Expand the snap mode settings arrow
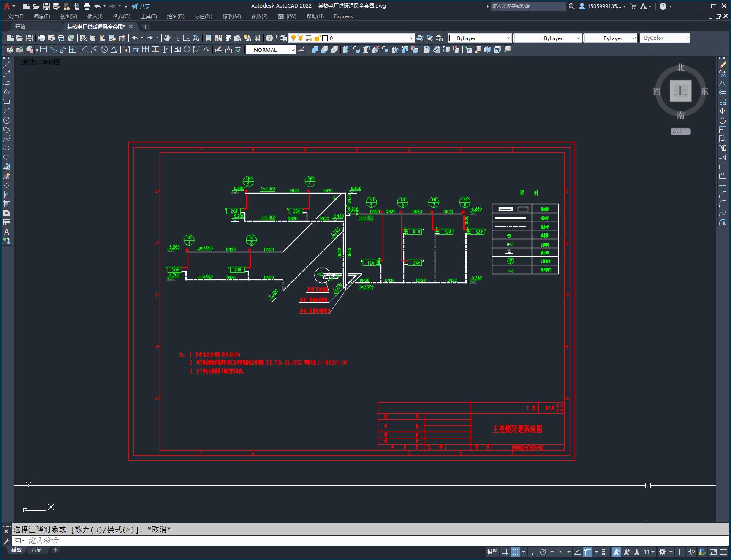This screenshot has width=731, height=560. (x=524, y=552)
